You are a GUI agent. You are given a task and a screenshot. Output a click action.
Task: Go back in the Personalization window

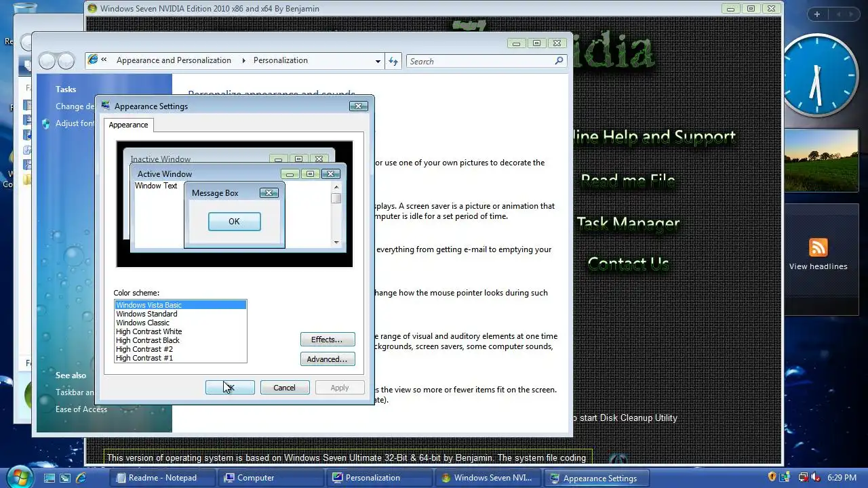[x=47, y=61]
